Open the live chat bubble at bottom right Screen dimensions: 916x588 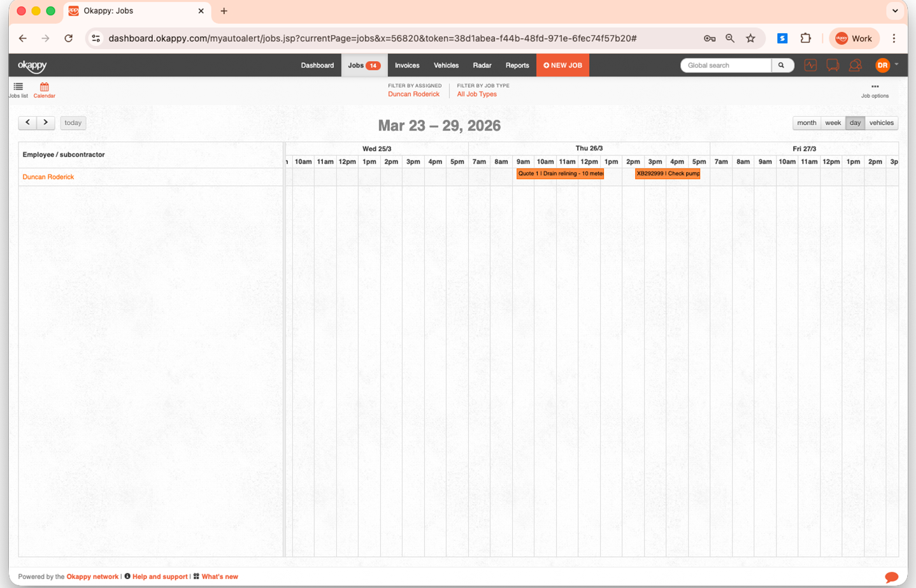(x=891, y=577)
